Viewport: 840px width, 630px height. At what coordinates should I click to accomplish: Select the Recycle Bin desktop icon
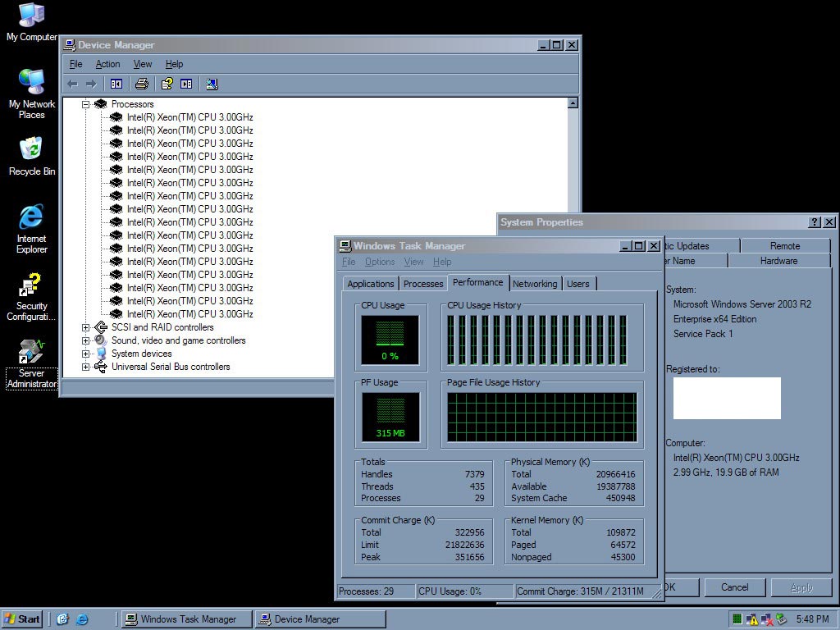32,157
